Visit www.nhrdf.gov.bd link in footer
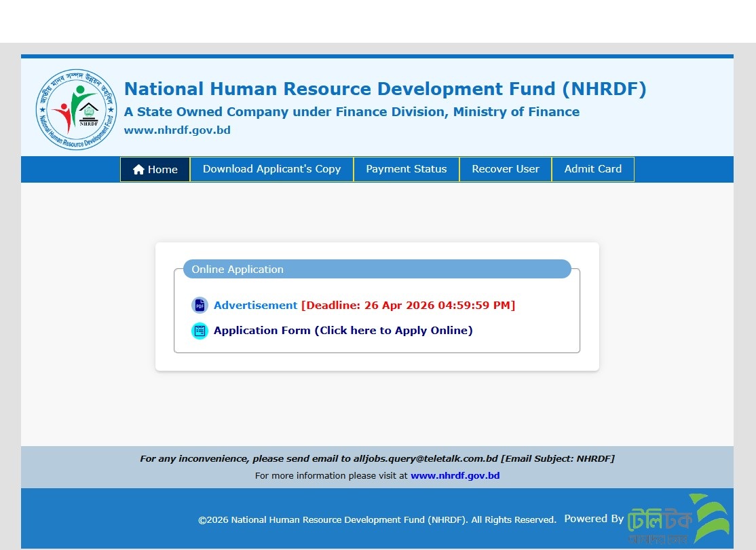756x550 pixels. 455,476
